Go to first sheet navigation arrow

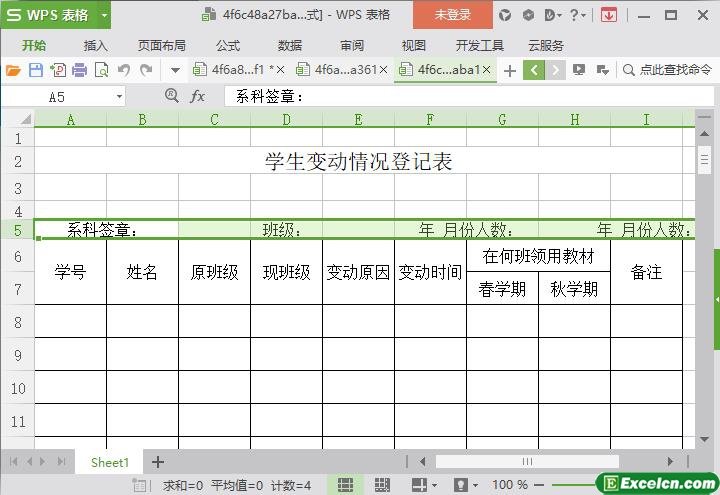tap(13, 461)
